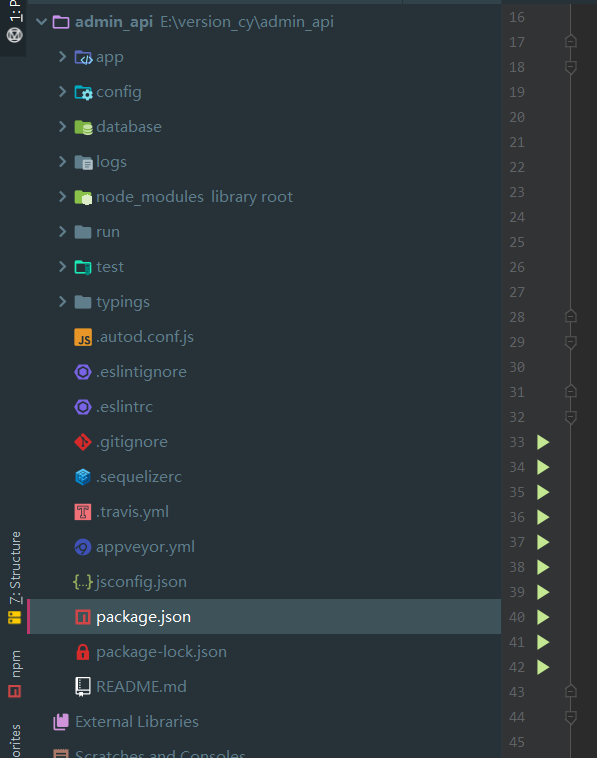Expand the run folder chevron
The height and width of the screenshot is (758, 597).
tap(62, 232)
